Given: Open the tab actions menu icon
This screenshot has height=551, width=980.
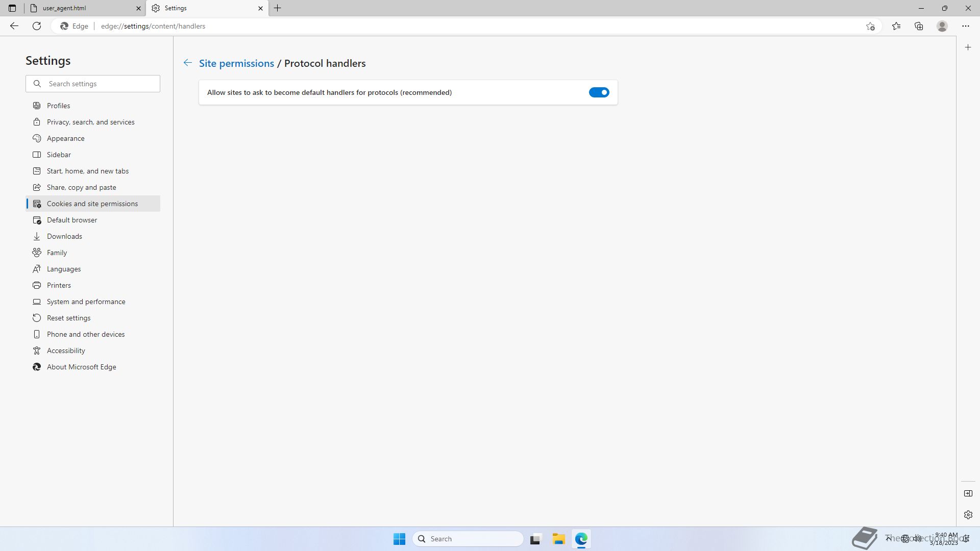Looking at the screenshot, I should click(x=12, y=8).
